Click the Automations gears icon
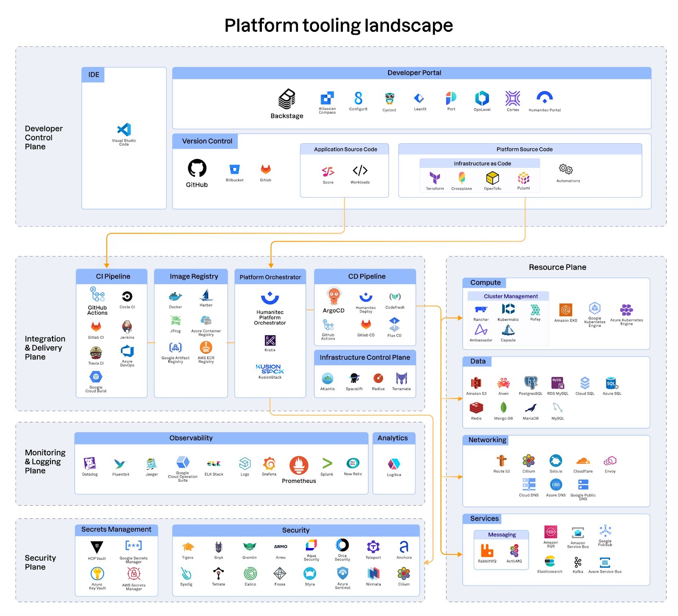 point(566,169)
